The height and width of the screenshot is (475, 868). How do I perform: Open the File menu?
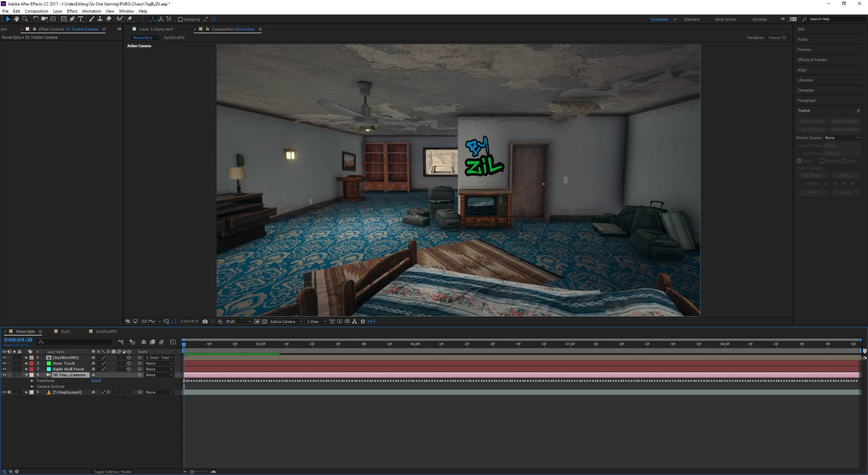pos(5,11)
